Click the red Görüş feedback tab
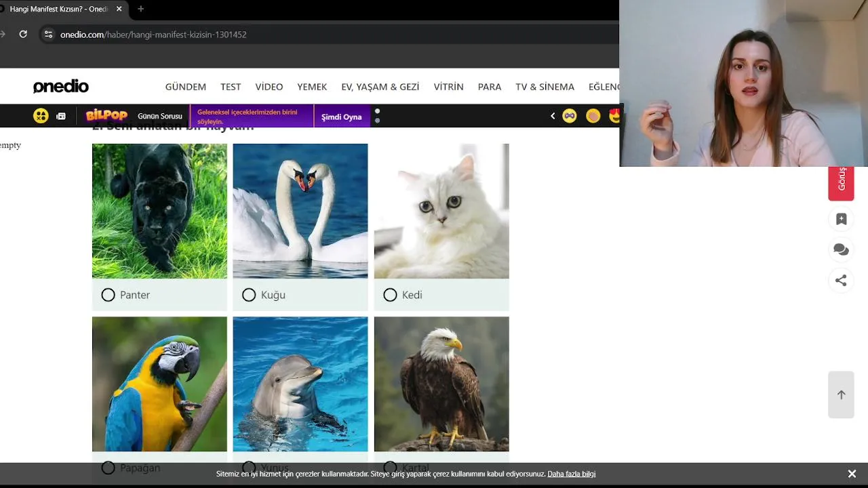The width and height of the screenshot is (868, 488). point(841,183)
